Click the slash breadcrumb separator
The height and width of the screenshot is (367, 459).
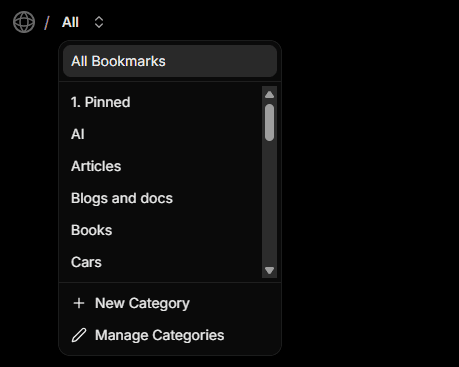tap(47, 23)
